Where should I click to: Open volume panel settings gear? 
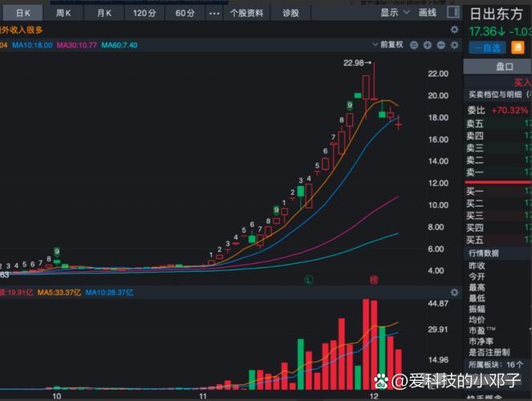tap(454, 293)
